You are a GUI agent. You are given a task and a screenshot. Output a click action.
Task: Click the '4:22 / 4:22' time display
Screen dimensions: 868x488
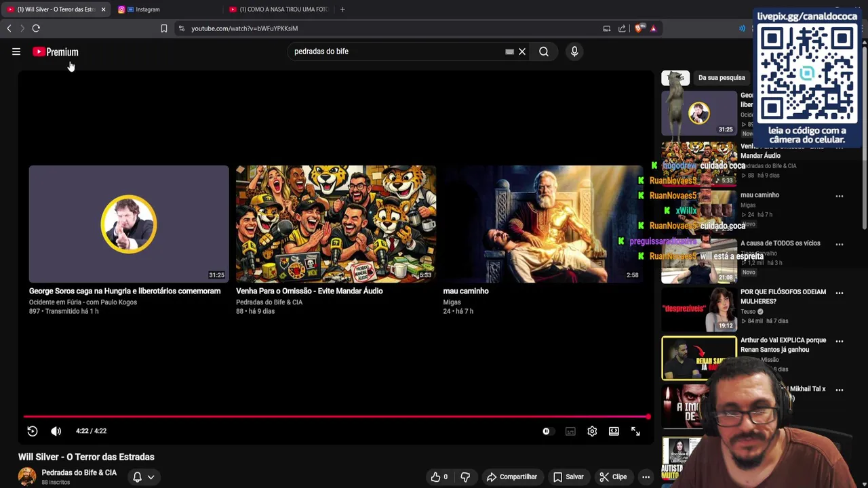pyautogui.click(x=91, y=431)
